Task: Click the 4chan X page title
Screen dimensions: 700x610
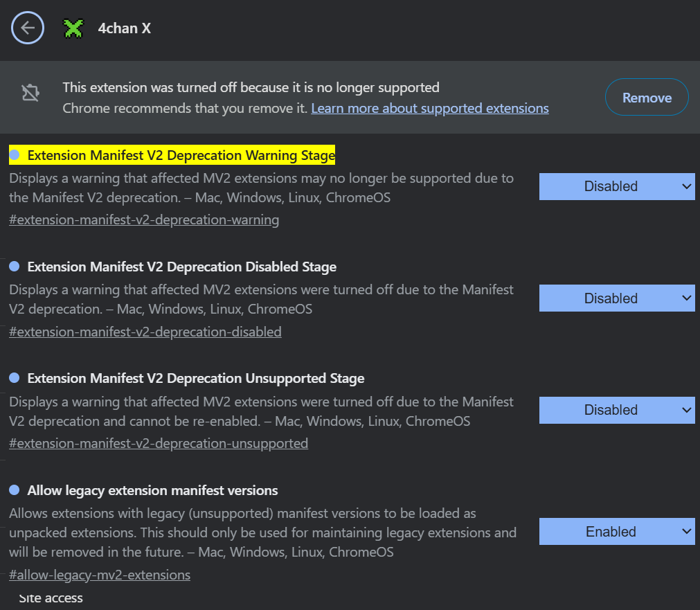Action: click(124, 28)
